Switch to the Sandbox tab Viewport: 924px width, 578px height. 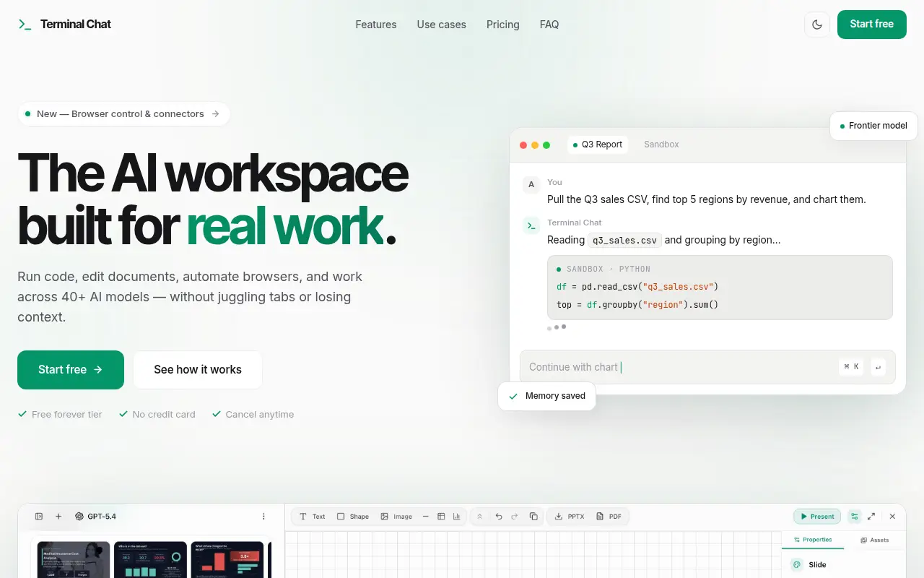tap(661, 144)
